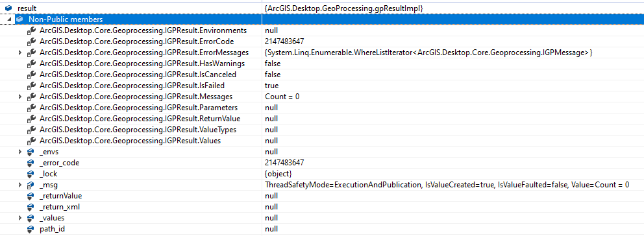Click the IGPResult.IsCanceled property icon
This screenshot has width=644, height=236.
point(31,75)
